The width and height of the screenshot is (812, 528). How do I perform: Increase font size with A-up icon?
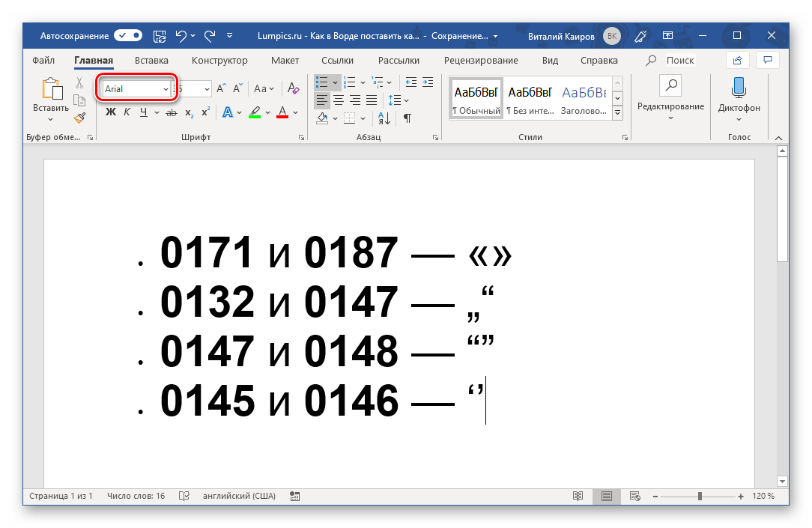(221, 88)
